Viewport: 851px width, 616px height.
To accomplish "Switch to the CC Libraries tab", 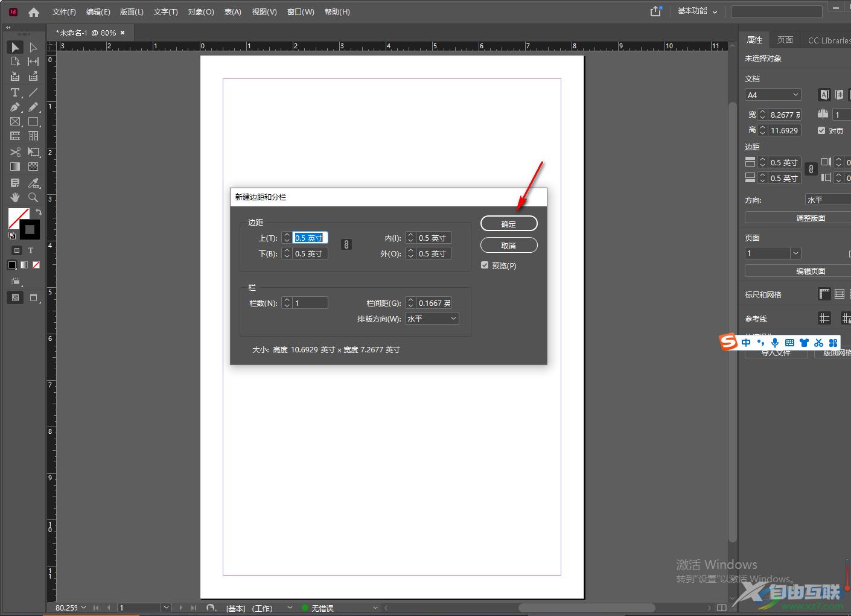I will pyautogui.click(x=829, y=40).
